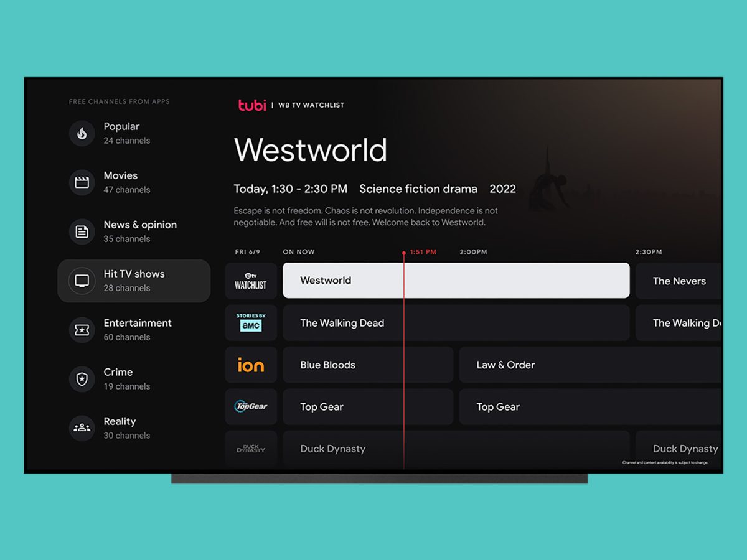Choose Blue Bloods on ion
This screenshot has width=747, height=560.
point(367,365)
